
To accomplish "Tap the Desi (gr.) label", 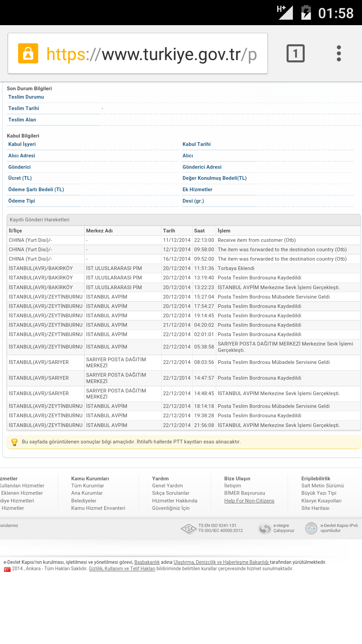I will (193, 201).
